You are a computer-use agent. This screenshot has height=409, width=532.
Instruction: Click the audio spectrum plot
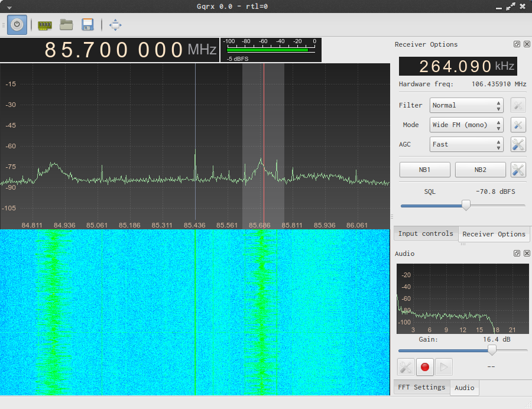coord(462,299)
